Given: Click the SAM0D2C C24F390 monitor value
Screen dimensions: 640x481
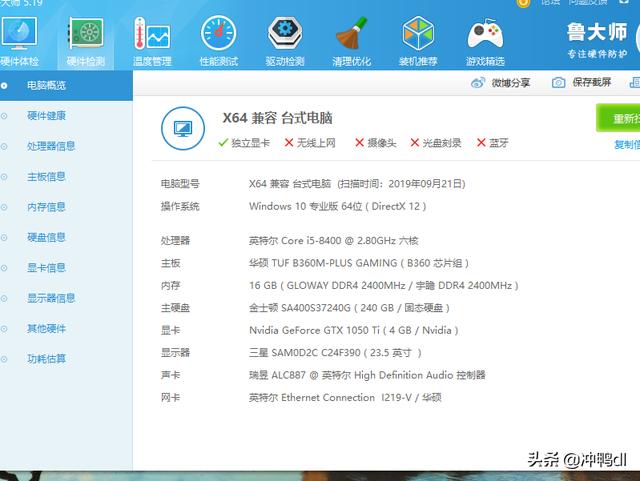Looking at the screenshot, I should pos(335,352).
